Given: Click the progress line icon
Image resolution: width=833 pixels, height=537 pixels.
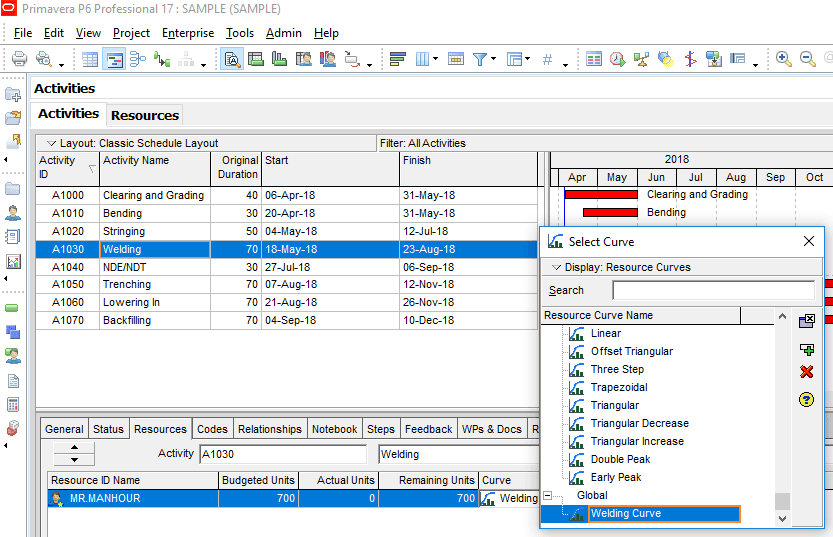Looking at the screenshot, I should 690,59.
